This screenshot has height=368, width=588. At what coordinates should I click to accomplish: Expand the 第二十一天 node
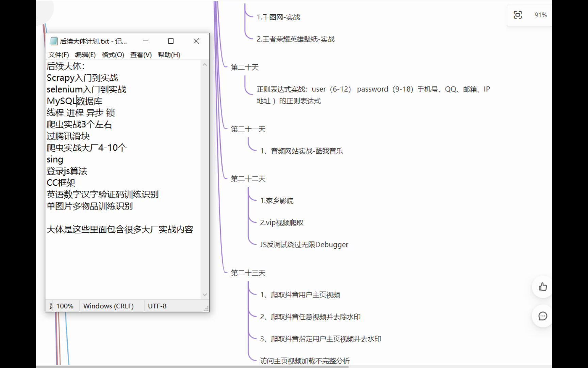point(248,129)
